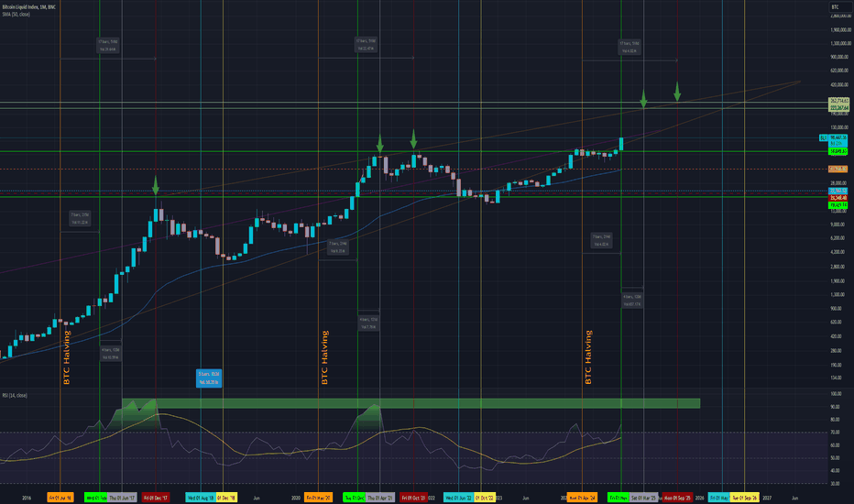
Task: Click the top horizontal line price label on axis
Action: 838,101
